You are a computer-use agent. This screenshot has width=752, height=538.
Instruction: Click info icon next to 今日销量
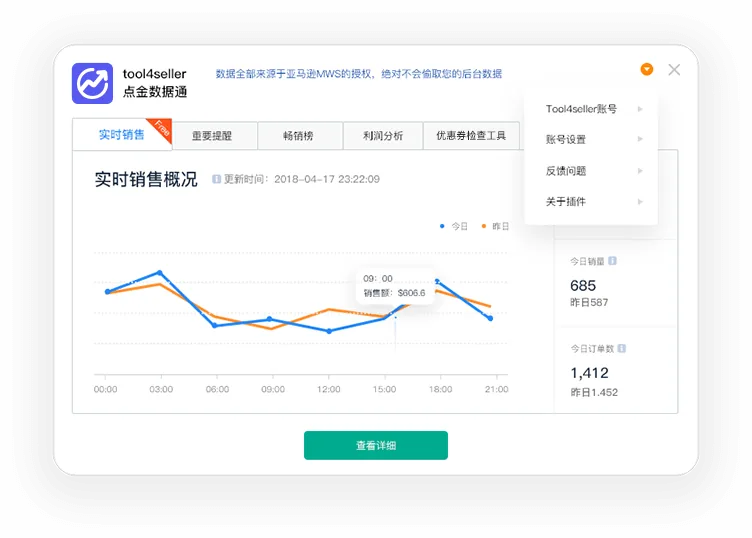(x=612, y=261)
